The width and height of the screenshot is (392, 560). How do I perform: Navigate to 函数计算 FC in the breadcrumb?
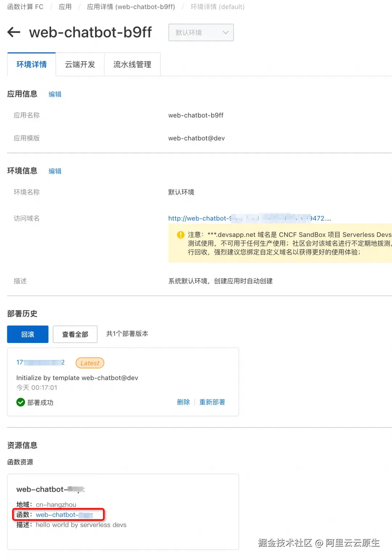pos(25,7)
